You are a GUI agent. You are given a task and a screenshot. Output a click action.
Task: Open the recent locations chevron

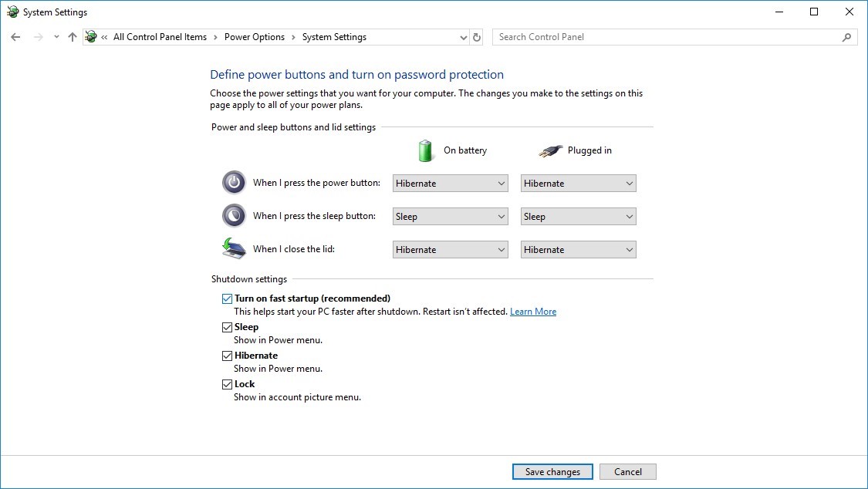56,37
